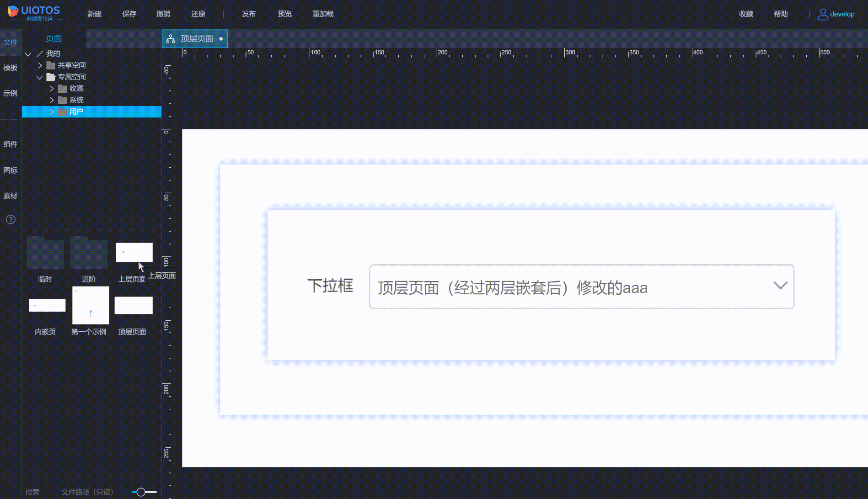Expand the 共享空间 tree node
The width and height of the screenshot is (868, 499).
click(x=39, y=65)
